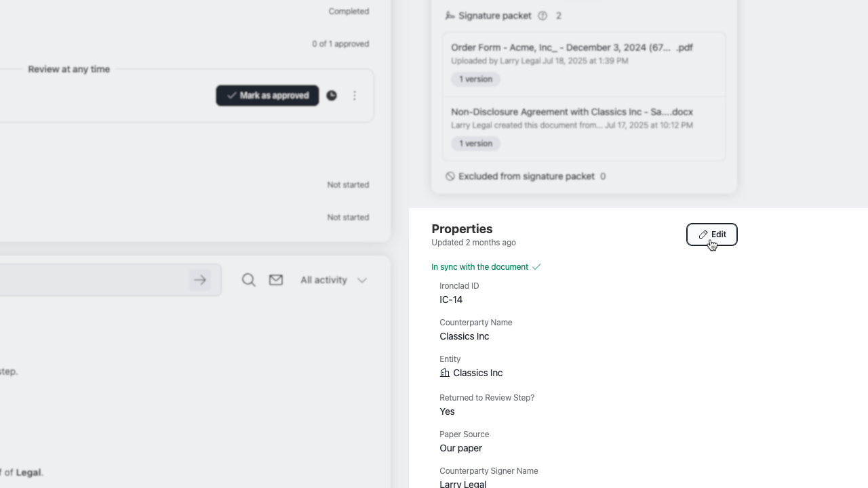868x488 pixels.
Task: Click the help icon next to Signature packet
Action: [542, 16]
